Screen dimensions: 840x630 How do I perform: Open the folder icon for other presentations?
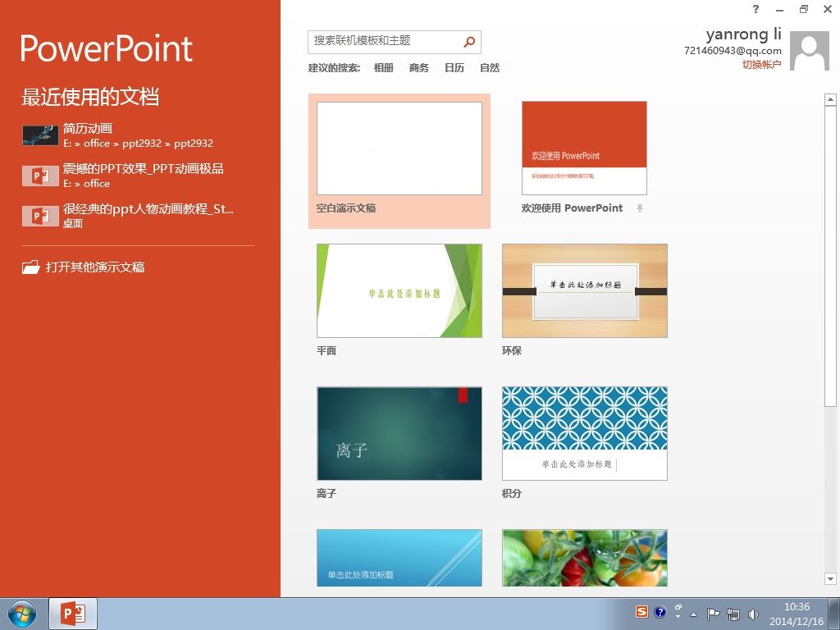[x=30, y=267]
